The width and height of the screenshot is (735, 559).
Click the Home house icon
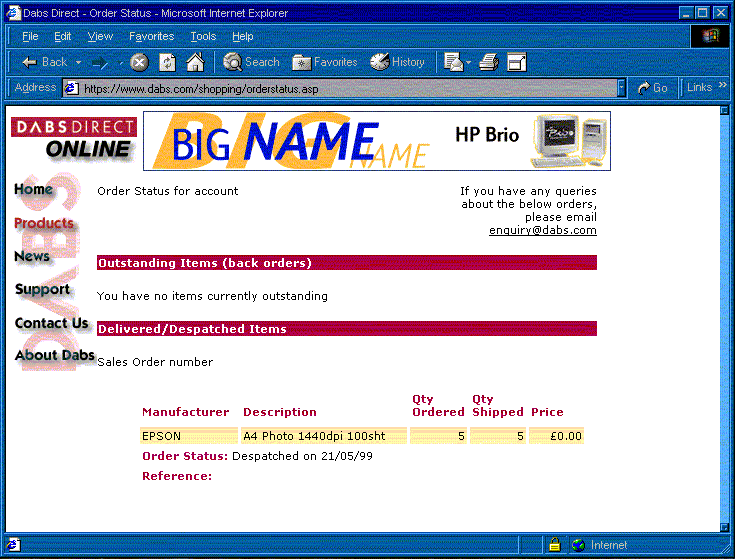coord(195,62)
